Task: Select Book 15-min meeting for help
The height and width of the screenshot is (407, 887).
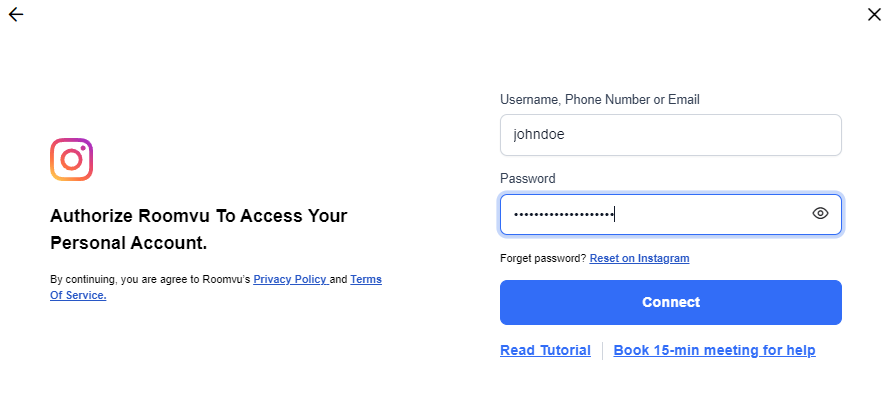Action: (714, 350)
